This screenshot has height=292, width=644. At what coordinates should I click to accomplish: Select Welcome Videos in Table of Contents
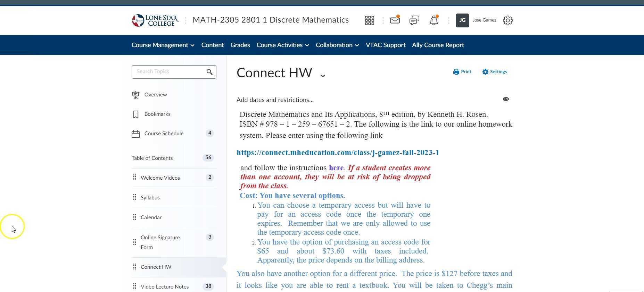pyautogui.click(x=160, y=178)
